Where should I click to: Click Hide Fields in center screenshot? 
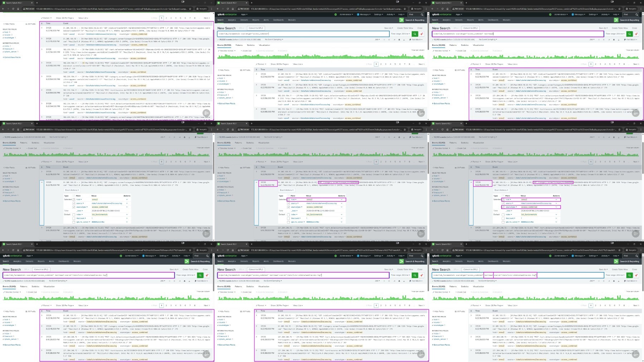click(224, 167)
